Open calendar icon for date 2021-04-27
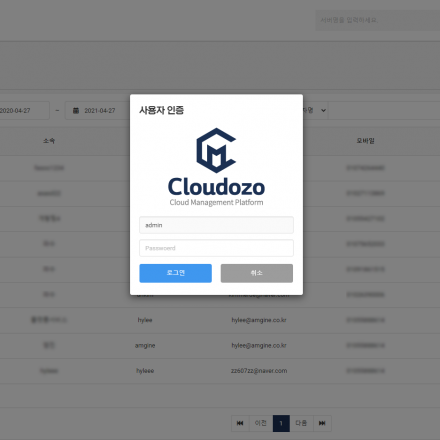This screenshot has height=440, width=440. [76, 110]
